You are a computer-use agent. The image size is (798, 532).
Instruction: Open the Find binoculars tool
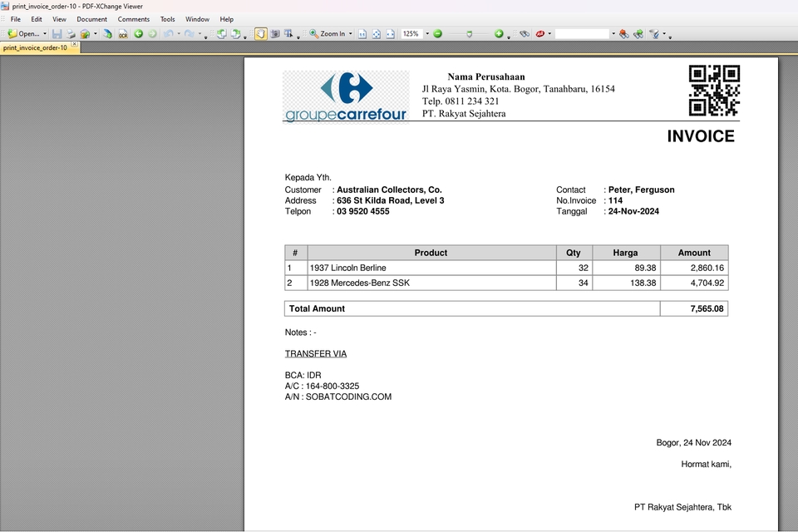525,33
